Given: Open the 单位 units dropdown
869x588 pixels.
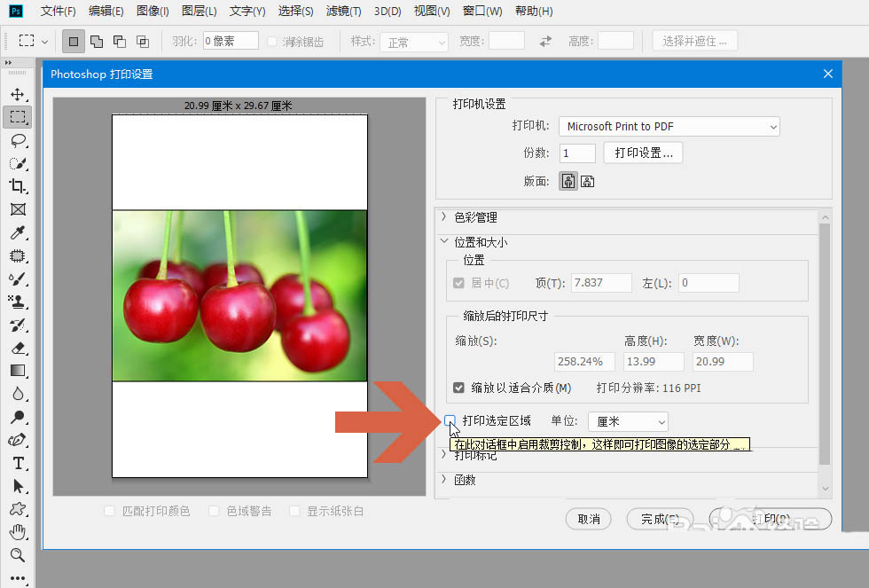Looking at the screenshot, I should [x=628, y=422].
